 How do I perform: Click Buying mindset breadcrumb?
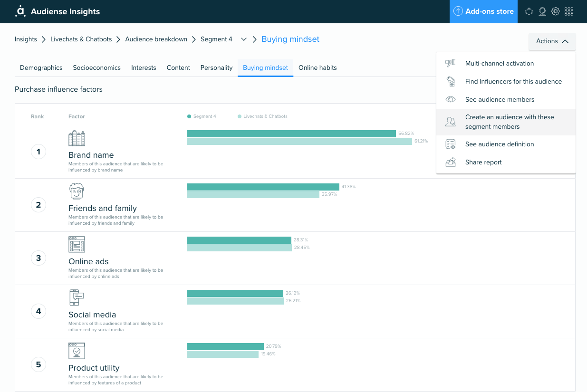[x=290, y=39]
